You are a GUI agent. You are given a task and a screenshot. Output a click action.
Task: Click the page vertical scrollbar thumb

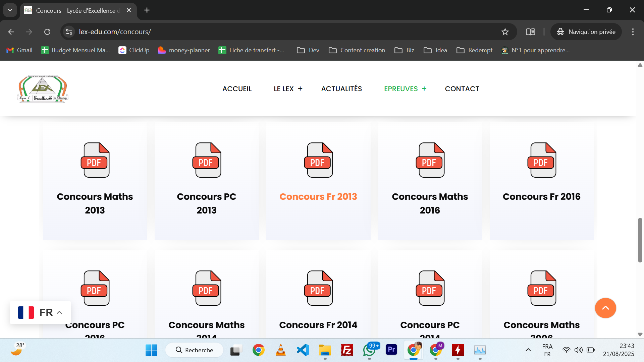click(x=640, y=240)
